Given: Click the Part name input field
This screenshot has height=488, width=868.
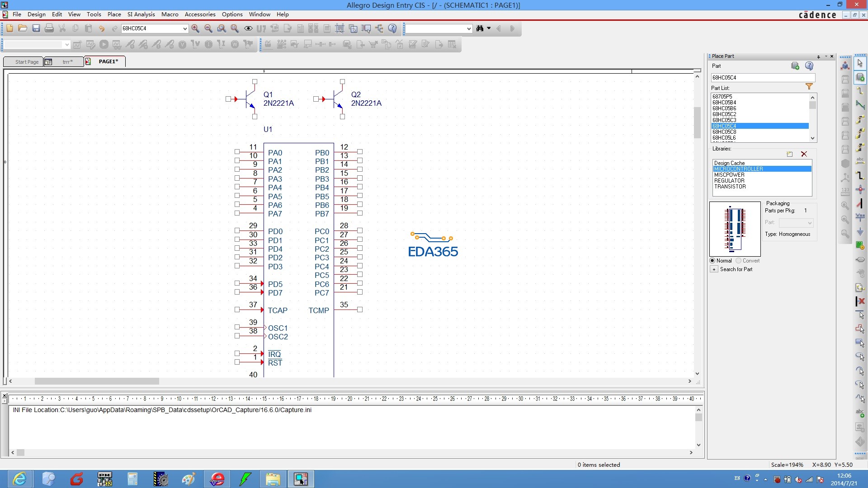Looking at the screenshot, I should tap(762, 78).
